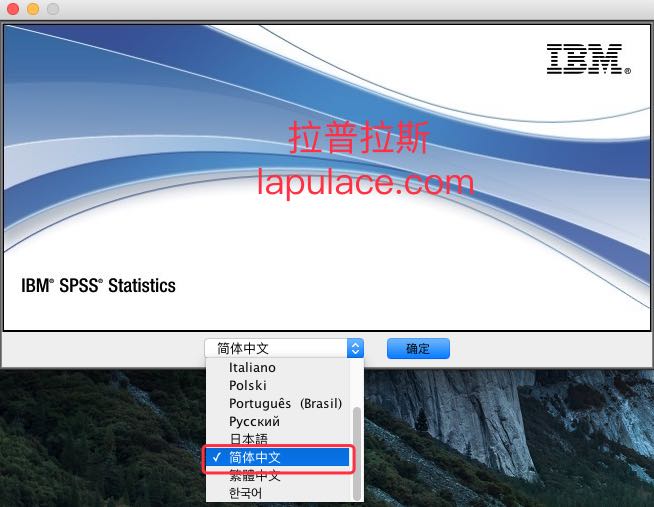Click the 拉普拉斯 red watermark text

(x=359, y=138)
